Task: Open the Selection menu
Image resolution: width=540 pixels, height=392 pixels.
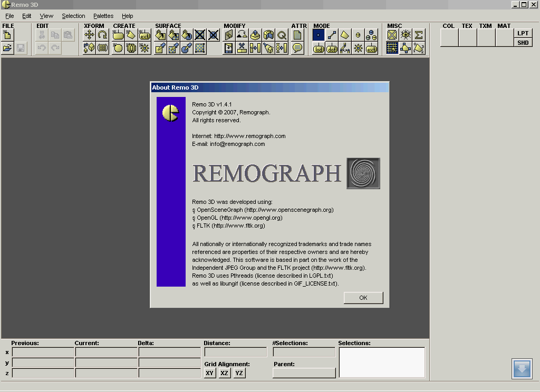Action: pyautogui.click(x=73, y=16)
